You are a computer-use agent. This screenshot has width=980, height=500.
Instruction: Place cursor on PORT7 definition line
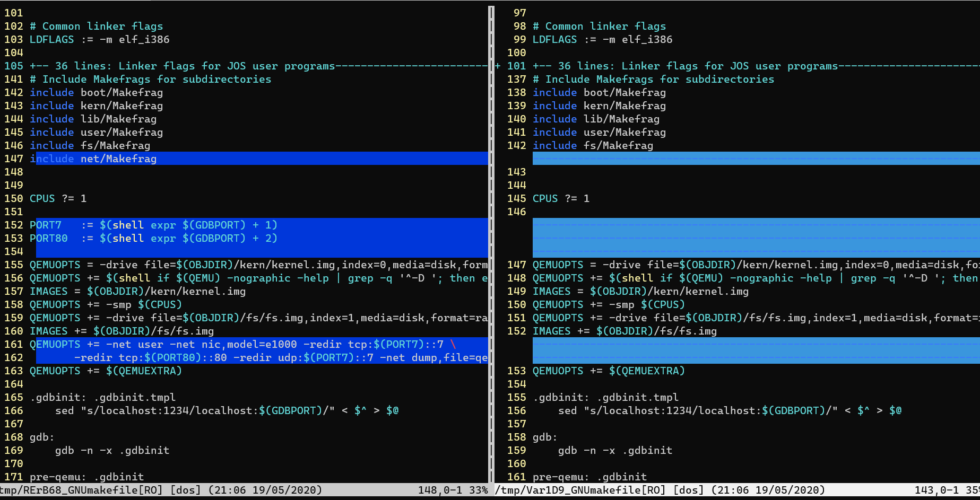tap(153, 225)
